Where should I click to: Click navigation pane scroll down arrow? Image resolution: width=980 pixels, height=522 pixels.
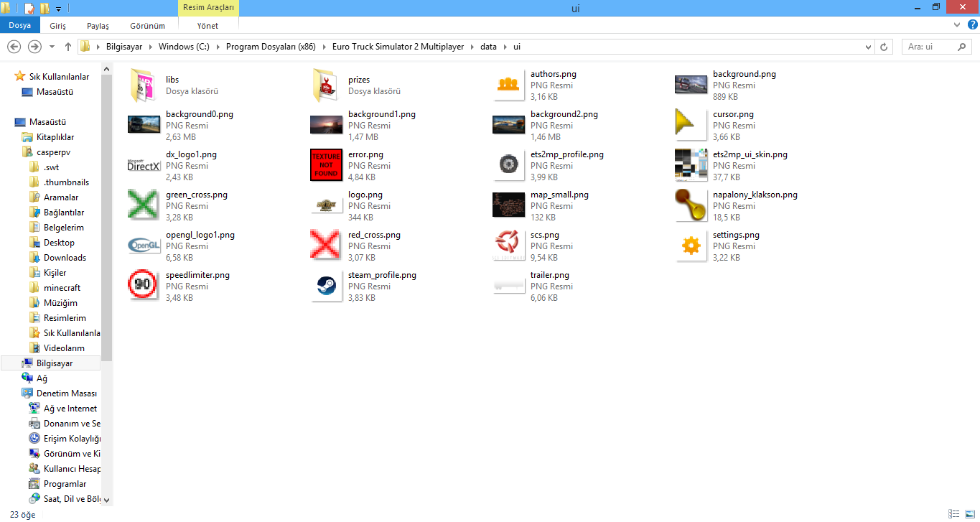click(107, 500)
